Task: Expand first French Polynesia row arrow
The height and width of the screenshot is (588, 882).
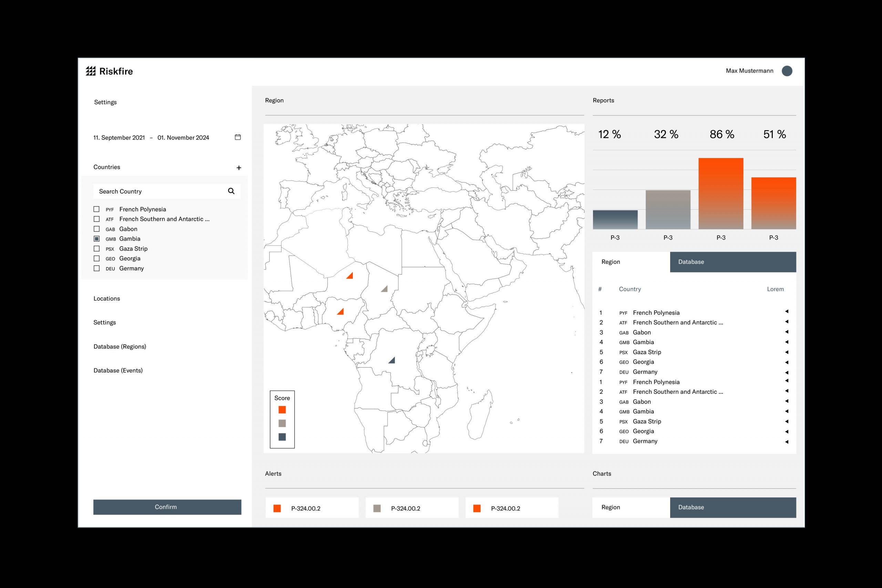Action: tap(787, 312)
